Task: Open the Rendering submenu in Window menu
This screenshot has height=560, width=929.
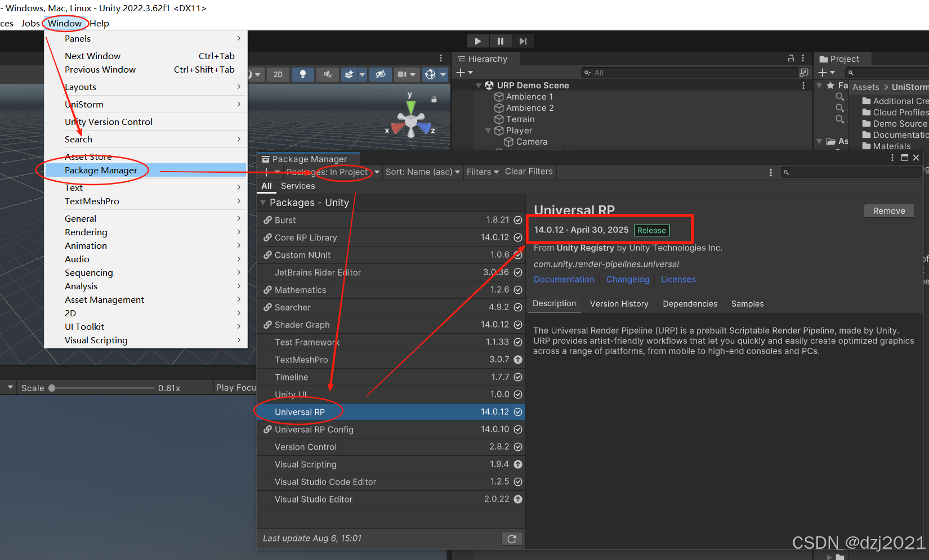Action: coord(145,232)
